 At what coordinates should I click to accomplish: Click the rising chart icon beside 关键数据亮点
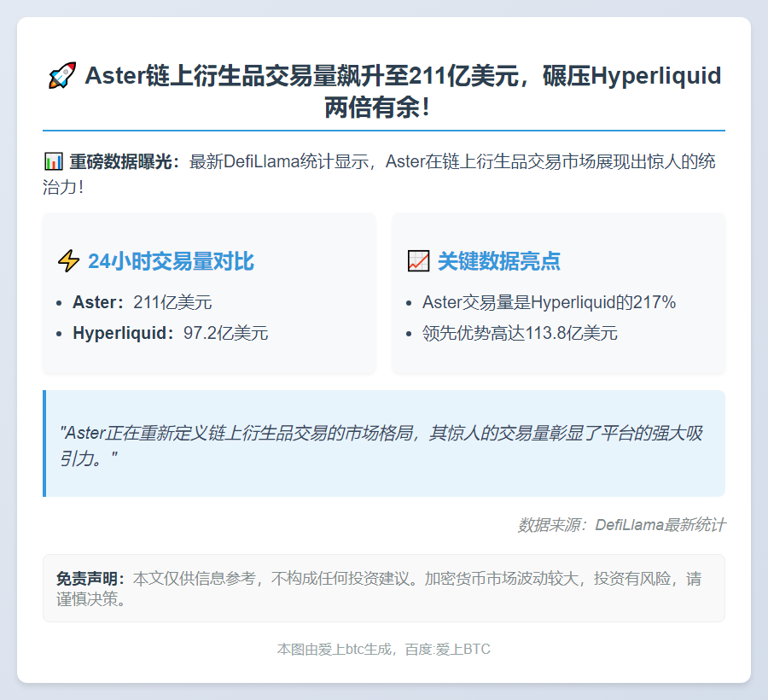(418, 261)
